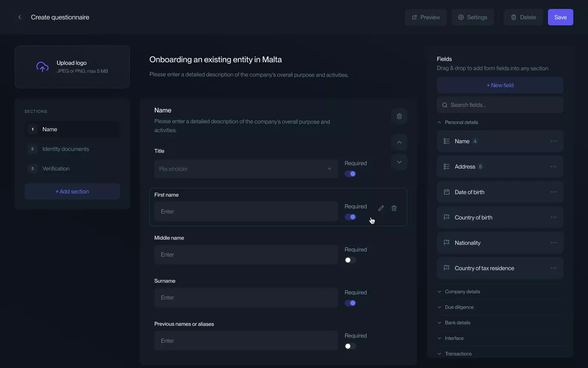Move Name section up with arrow

coord(399,142)
